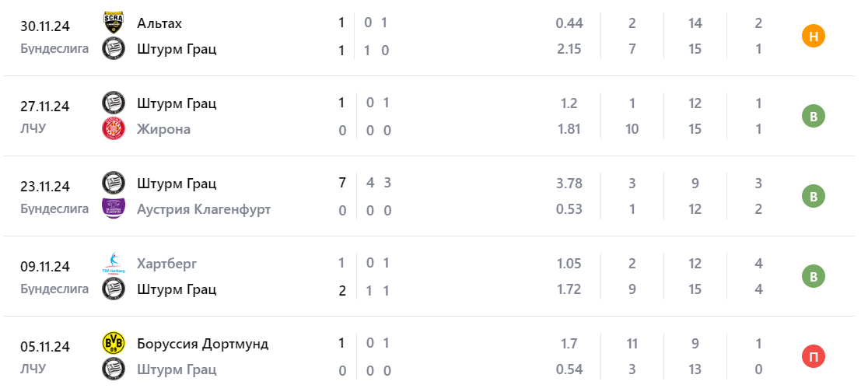Viewport: 868px width, 392px height.
Task: Click Sturm Graz logo in the 23.11.24 match
Action: 114,184
